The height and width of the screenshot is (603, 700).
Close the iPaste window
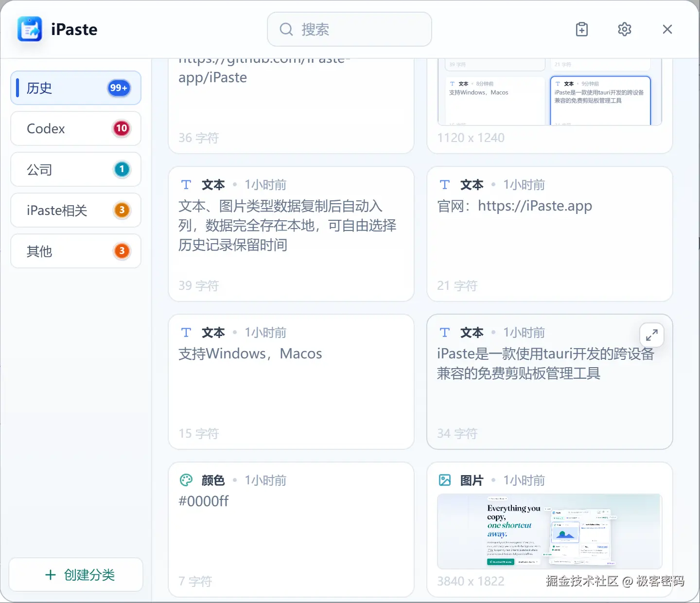click(667, 29)
